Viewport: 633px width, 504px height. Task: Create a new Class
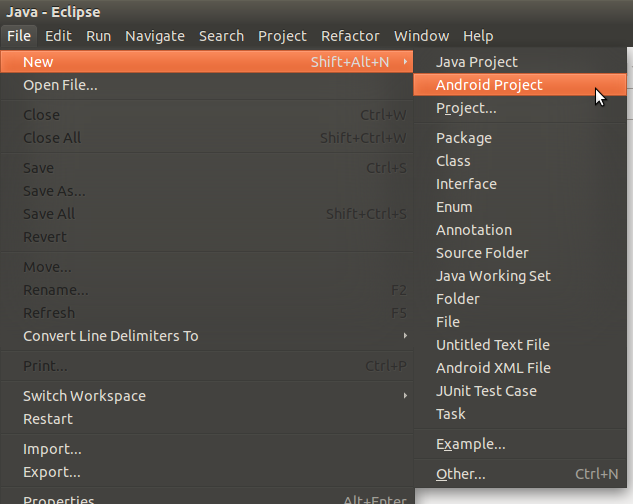520,161
